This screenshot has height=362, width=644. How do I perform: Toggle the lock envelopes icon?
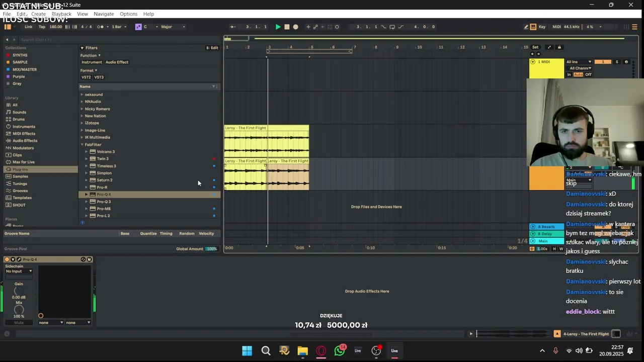(559, 47)
